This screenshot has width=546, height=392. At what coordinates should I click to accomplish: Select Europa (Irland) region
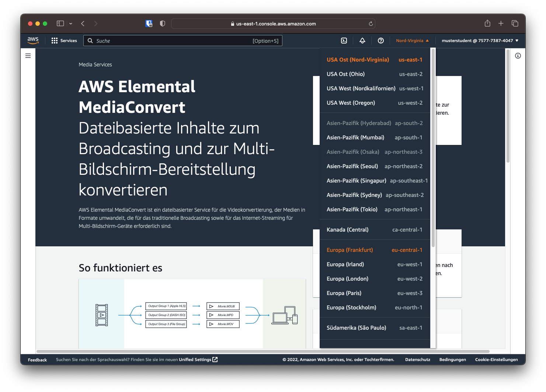click(375, 264)
